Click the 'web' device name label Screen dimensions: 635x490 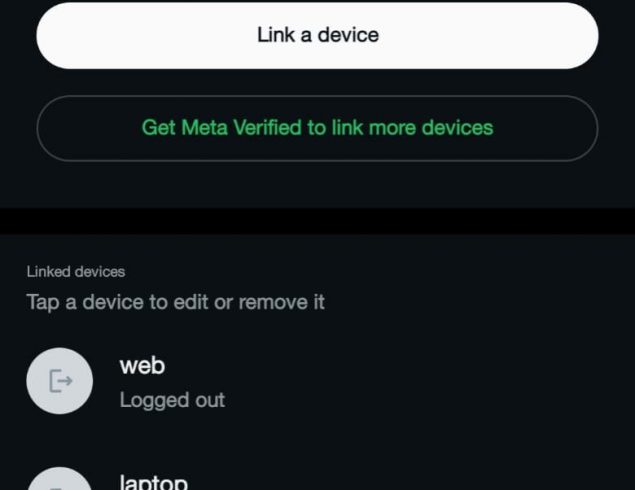click(142, 366)
